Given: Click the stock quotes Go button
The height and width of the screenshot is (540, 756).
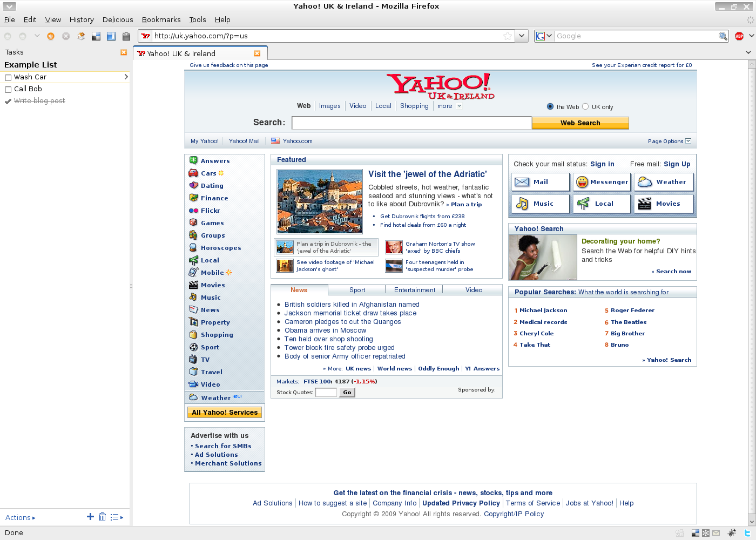Looking at the screenshot, I should (347, 393).
